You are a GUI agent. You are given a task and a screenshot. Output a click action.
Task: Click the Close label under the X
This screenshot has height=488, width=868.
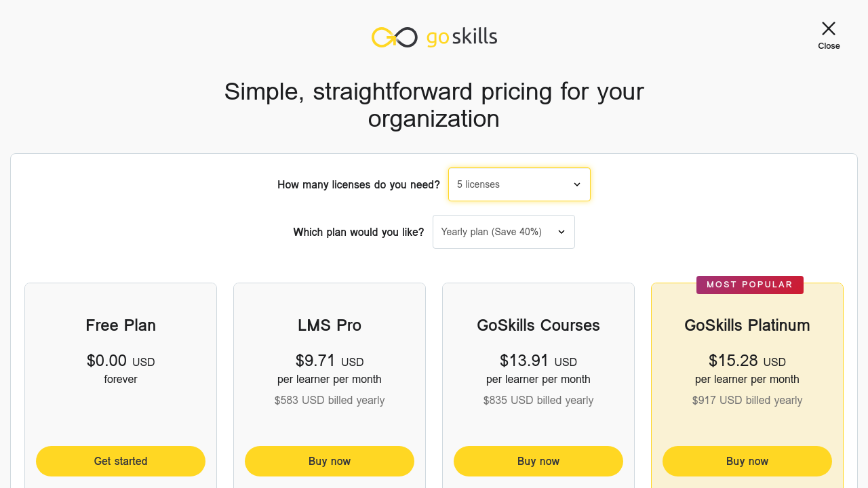829,46
